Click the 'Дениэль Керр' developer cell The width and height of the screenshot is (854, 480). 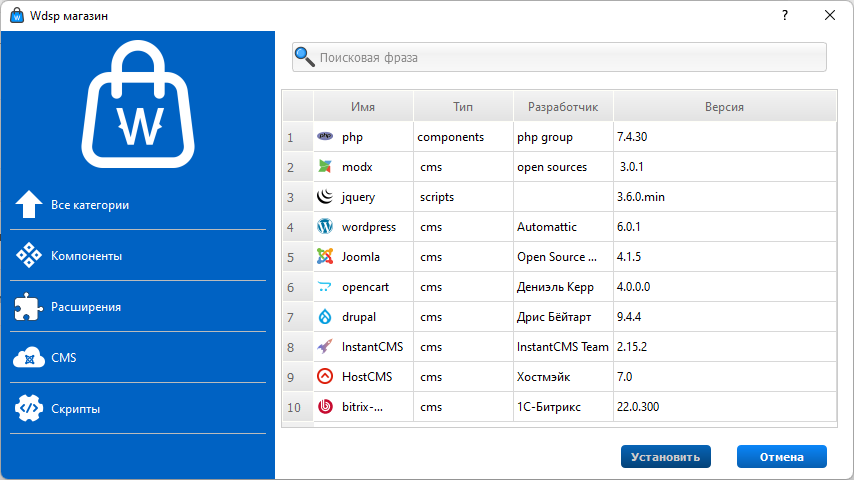[x=563, y=287]
